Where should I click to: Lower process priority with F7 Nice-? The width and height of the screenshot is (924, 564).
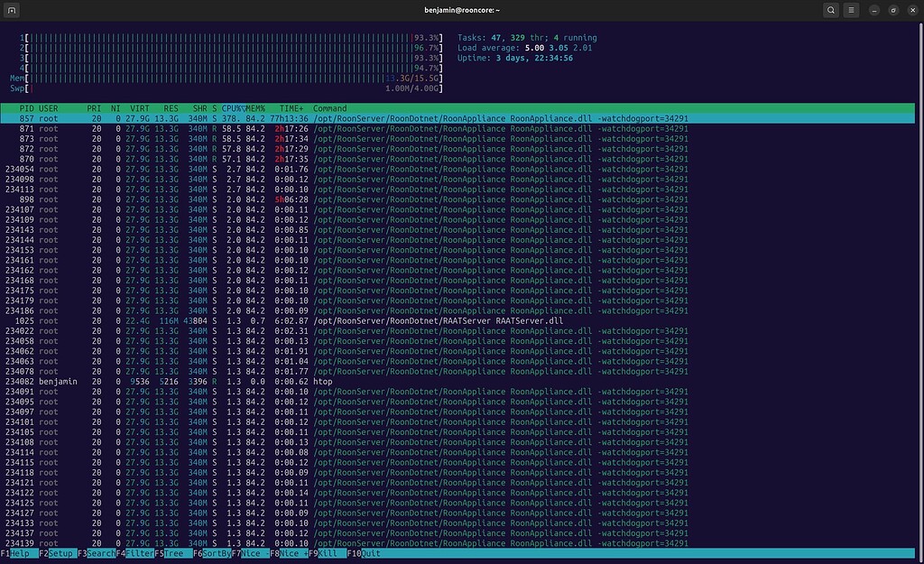250,553
